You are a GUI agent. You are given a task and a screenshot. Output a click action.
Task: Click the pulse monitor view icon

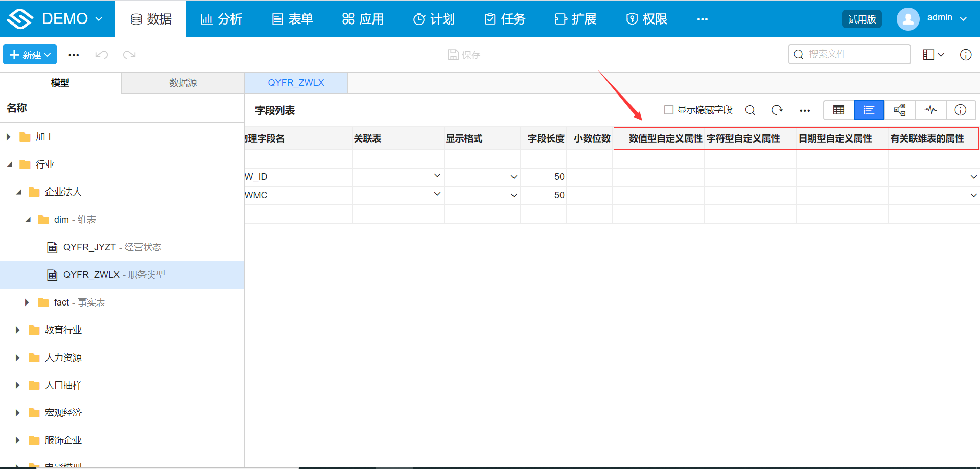930,110
